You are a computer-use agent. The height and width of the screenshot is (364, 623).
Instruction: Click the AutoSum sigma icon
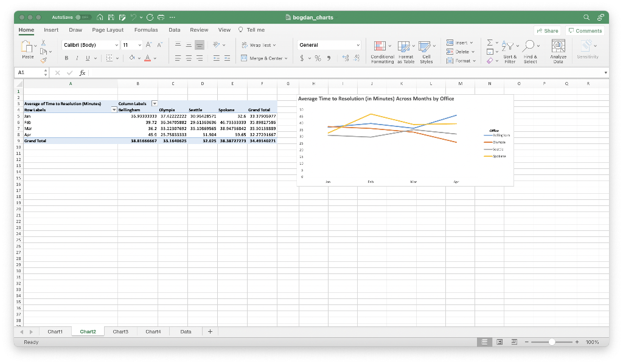pyautogui.click(x=490, y=43)
